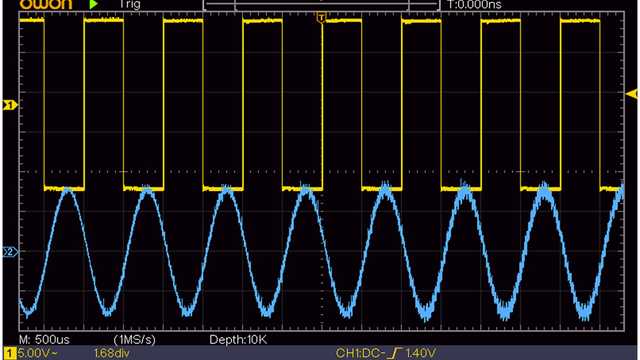Click the Trig status text
The height and width of the screenshot is (360, 640).
click(129, 4)
